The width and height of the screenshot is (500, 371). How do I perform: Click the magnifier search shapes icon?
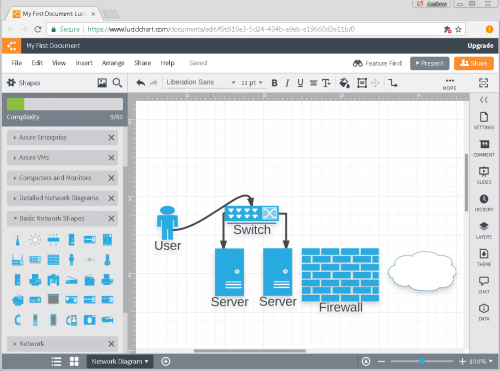click(x=117, y=83)
